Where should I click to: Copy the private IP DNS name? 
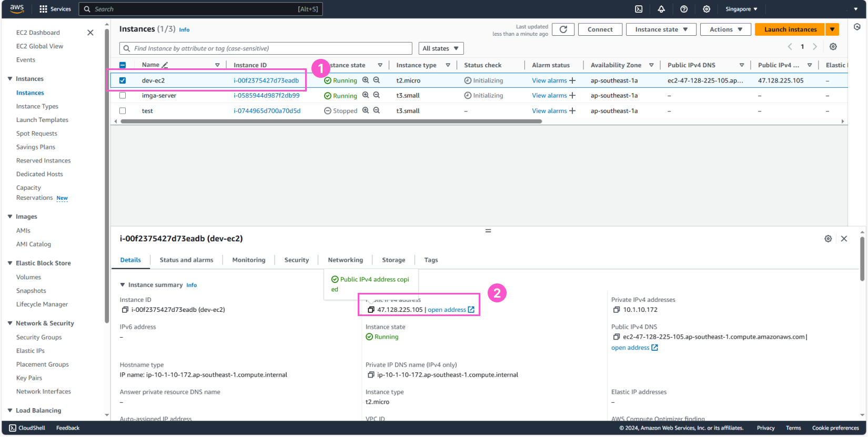point(371,375)
